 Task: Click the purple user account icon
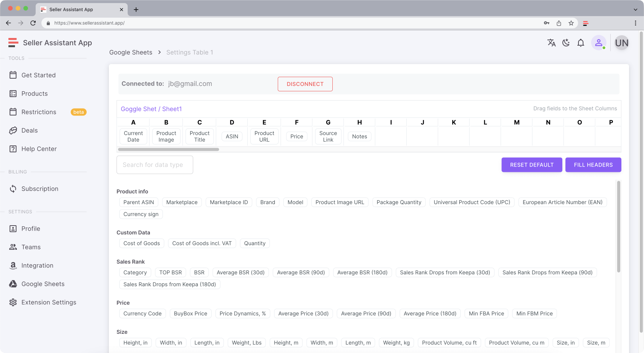[598, 43]
